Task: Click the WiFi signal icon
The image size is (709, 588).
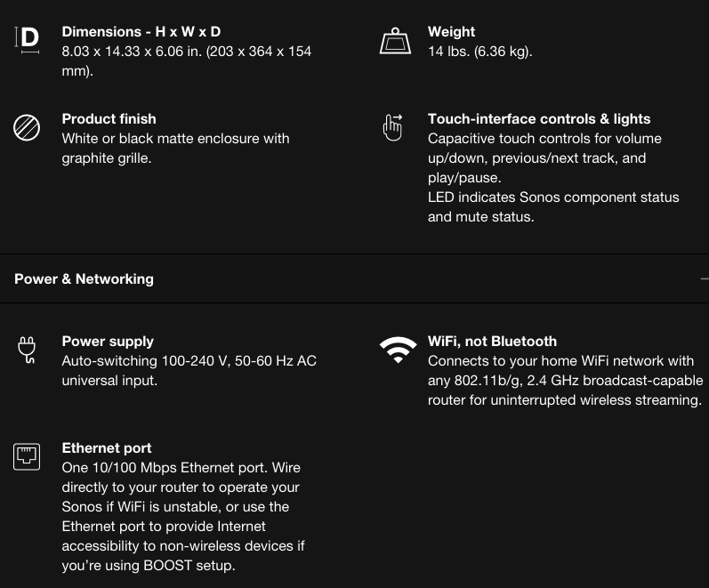Action: point(398,350)
